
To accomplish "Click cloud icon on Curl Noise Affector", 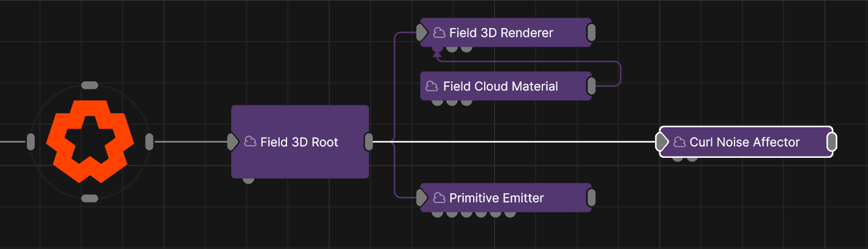I will point(679,143).
